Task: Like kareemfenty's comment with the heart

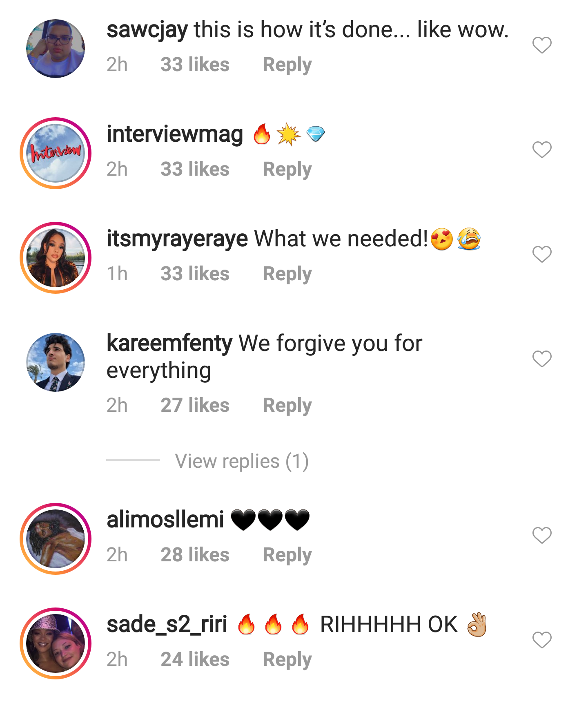Action: 542,359
